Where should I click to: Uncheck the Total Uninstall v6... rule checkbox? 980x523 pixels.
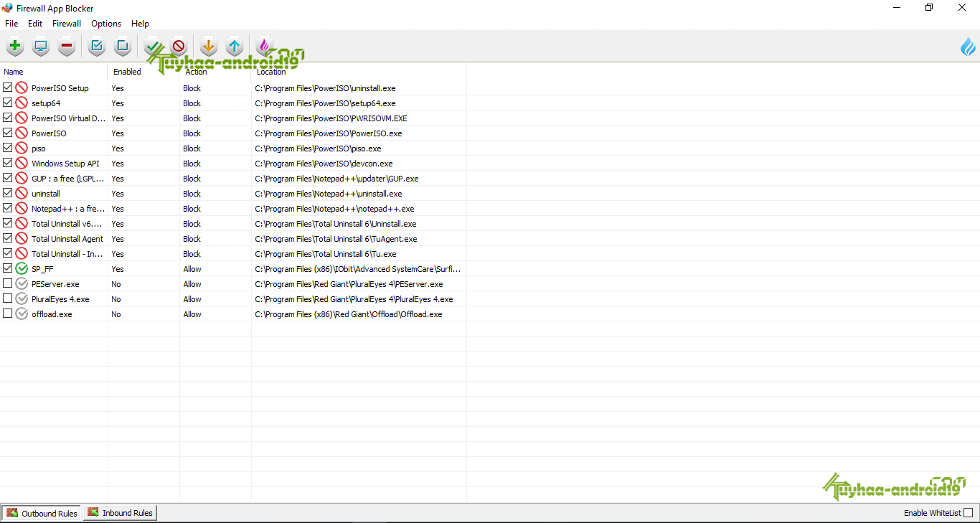click(7, 223)
